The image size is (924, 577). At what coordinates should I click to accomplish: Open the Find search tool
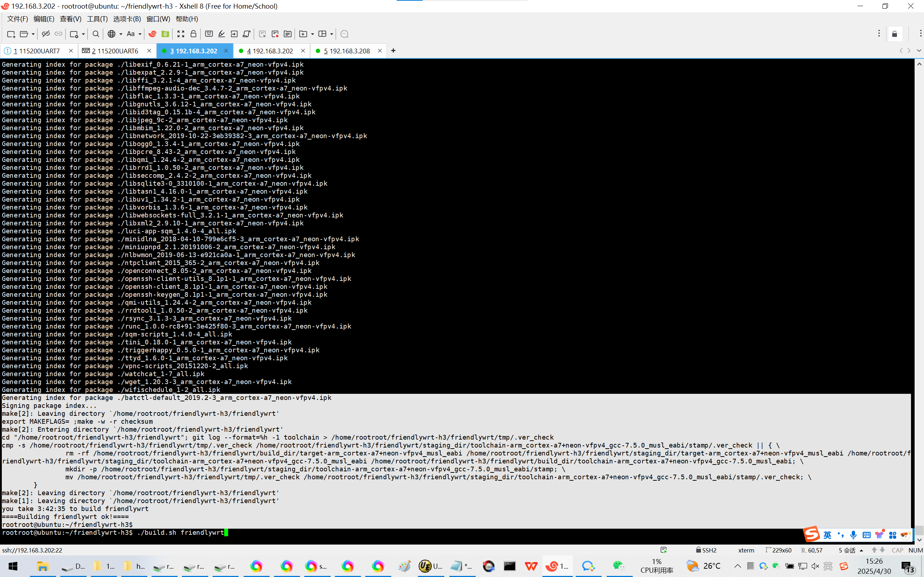pos(96,34)
